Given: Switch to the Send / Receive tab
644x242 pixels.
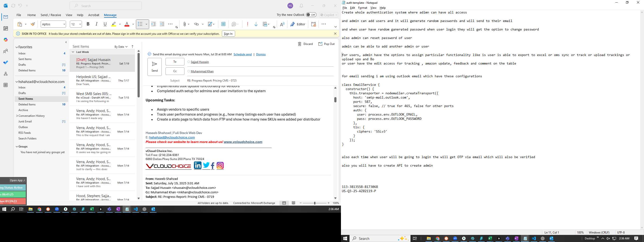Looking at the screenshot, I should [51, 15].
